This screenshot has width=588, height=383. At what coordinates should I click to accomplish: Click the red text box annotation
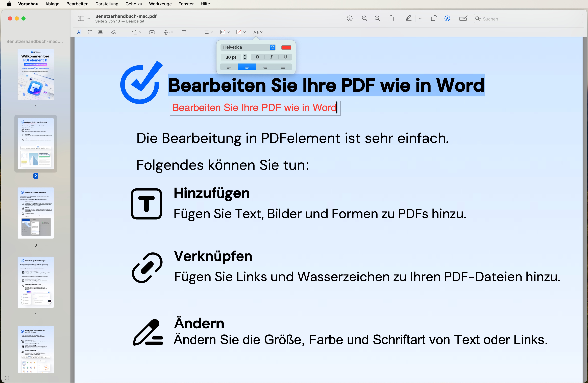tap(255, 108)
